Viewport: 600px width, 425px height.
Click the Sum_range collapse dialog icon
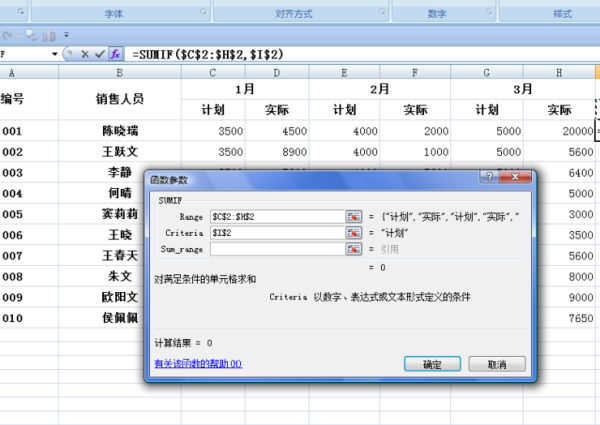[353, 248]
